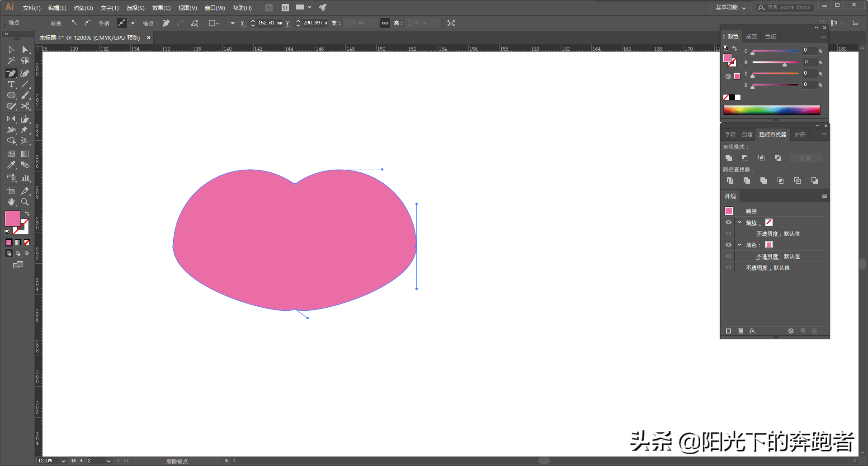The image size is (868, 466).
Task: Open the 效果(C) menu
Action: [x=161, y=8]
